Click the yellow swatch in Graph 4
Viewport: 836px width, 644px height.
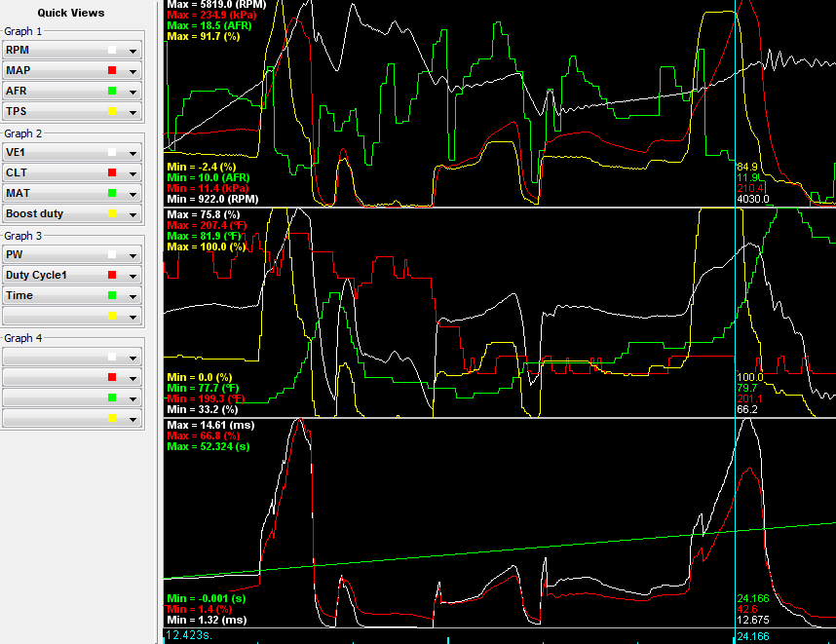click(112, 418)
